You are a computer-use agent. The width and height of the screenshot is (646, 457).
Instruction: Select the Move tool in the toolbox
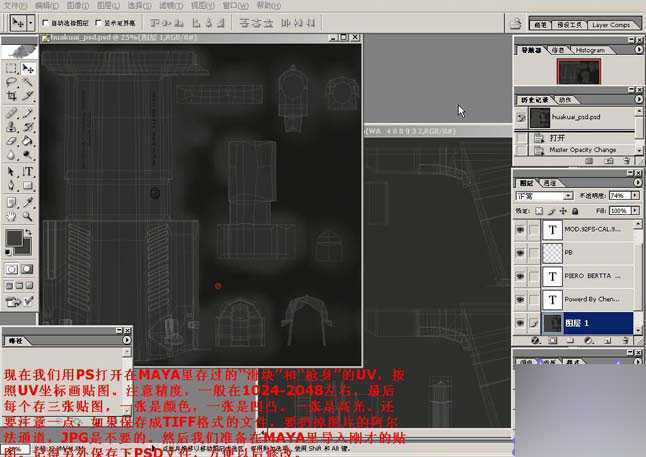(28, 68)
